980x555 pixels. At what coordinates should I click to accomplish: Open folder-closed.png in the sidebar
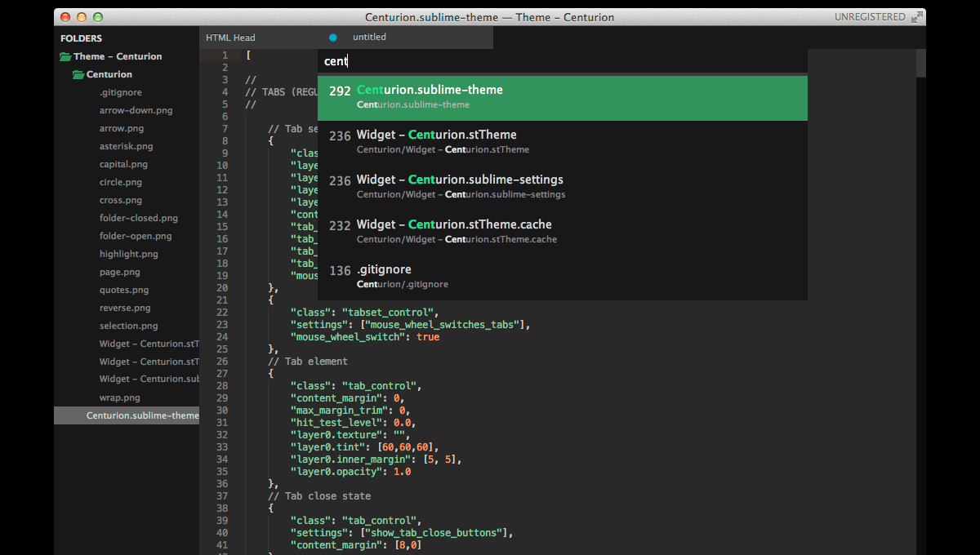tap(139, 218)
